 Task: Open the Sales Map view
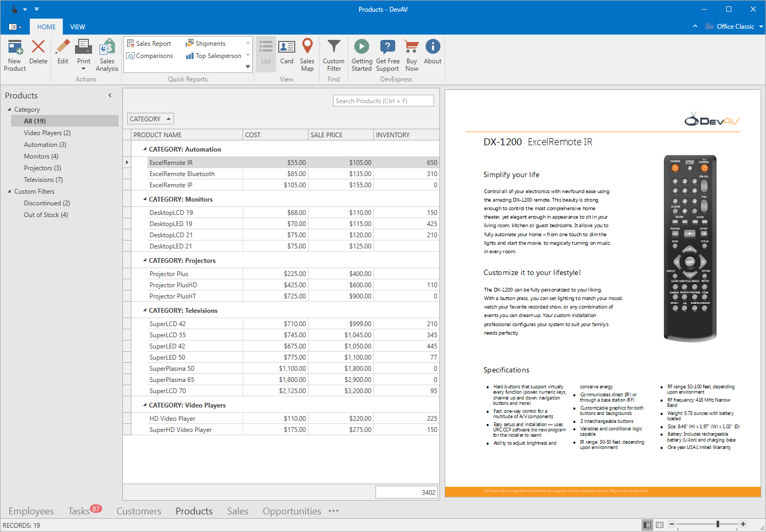(307, 48)
